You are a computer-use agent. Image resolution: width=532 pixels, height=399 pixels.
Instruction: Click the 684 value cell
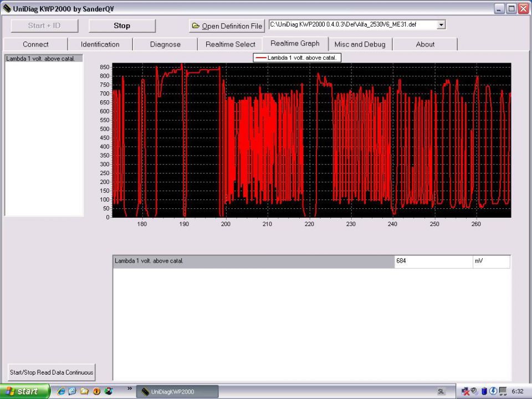433,261
